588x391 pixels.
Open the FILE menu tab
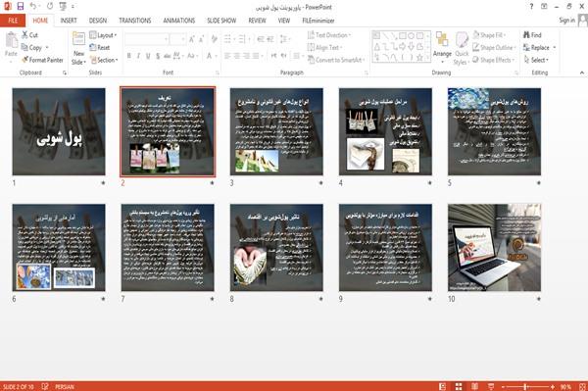(13, 21)
